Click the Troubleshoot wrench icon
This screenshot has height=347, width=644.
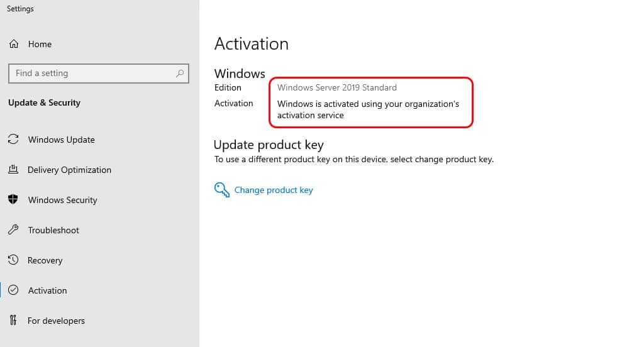pyautogui.click(x=13, y=229)
